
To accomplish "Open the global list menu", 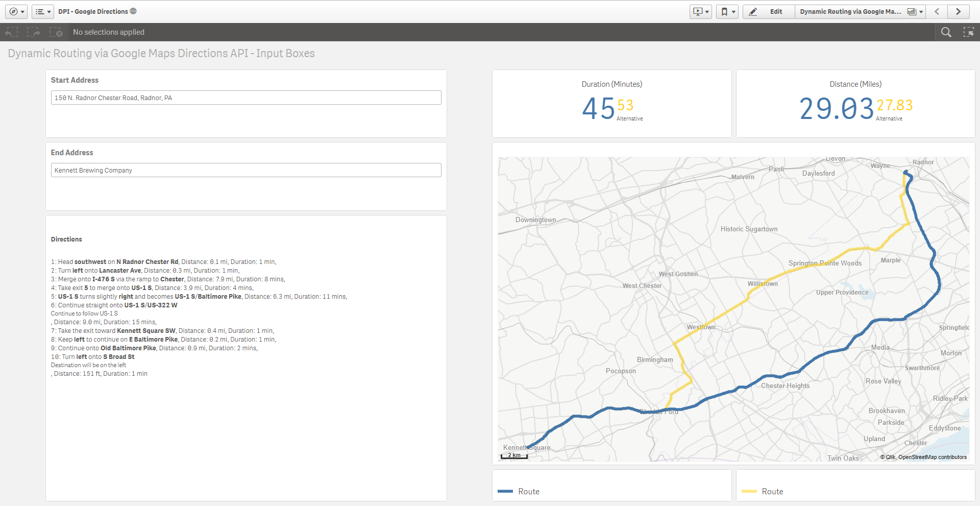I will [43, 12].
